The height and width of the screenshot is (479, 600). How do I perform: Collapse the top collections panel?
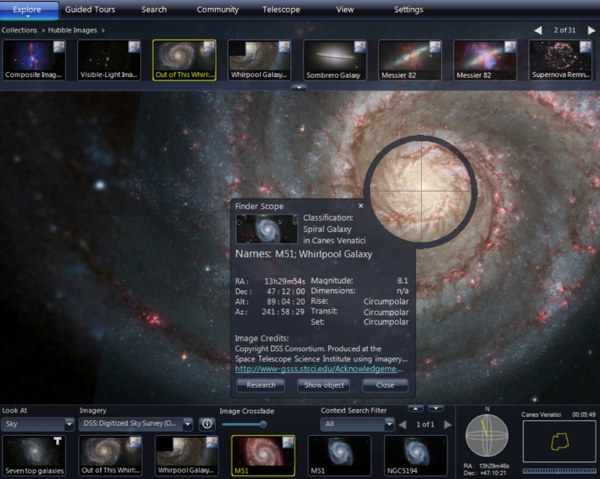[298, 88]
